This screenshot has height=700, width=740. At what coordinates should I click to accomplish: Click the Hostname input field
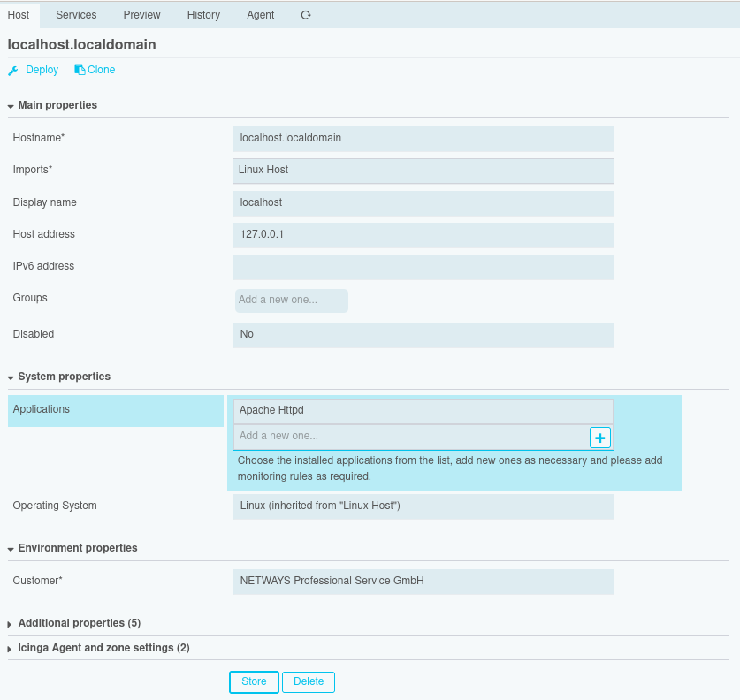click(423, 139)
